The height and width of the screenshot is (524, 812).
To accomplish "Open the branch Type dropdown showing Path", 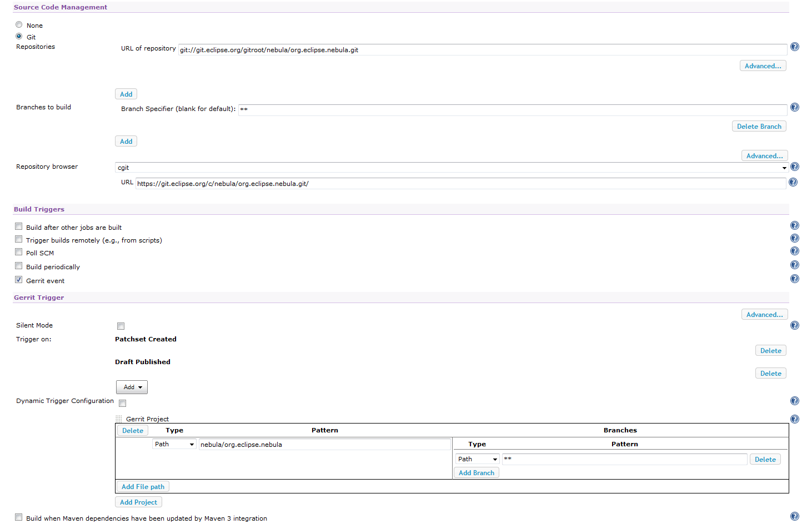I will tap(477, 459).
